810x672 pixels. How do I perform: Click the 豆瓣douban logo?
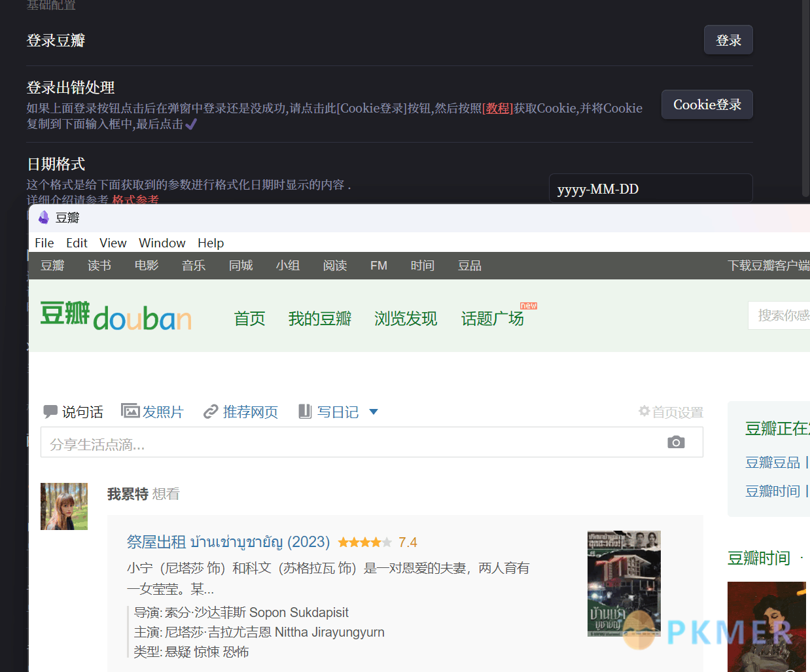[x=115, y=317]
